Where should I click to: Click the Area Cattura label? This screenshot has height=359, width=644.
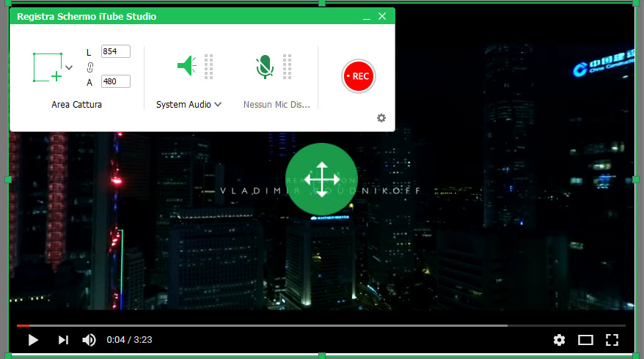click(x=76, y=105)
